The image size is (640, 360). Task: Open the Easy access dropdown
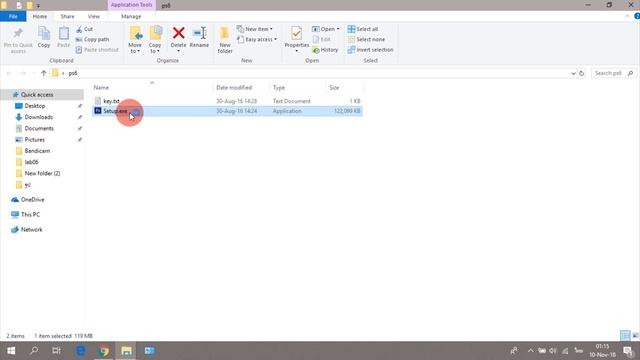click(257, 40)
